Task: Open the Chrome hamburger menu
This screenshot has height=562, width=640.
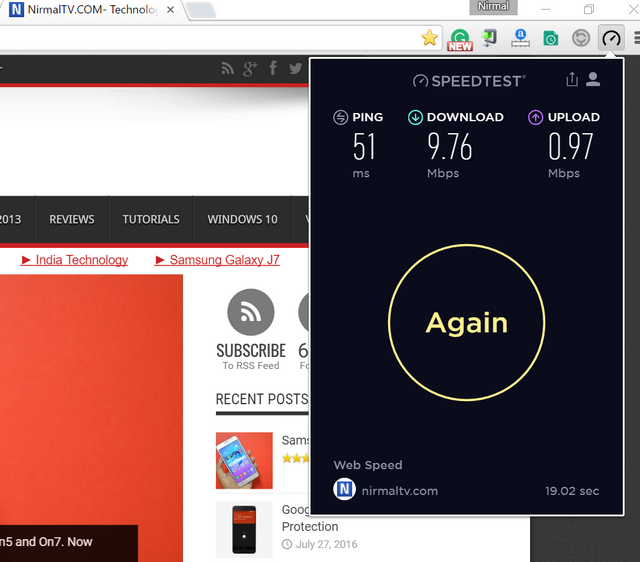Action: [x=636, y=38]
